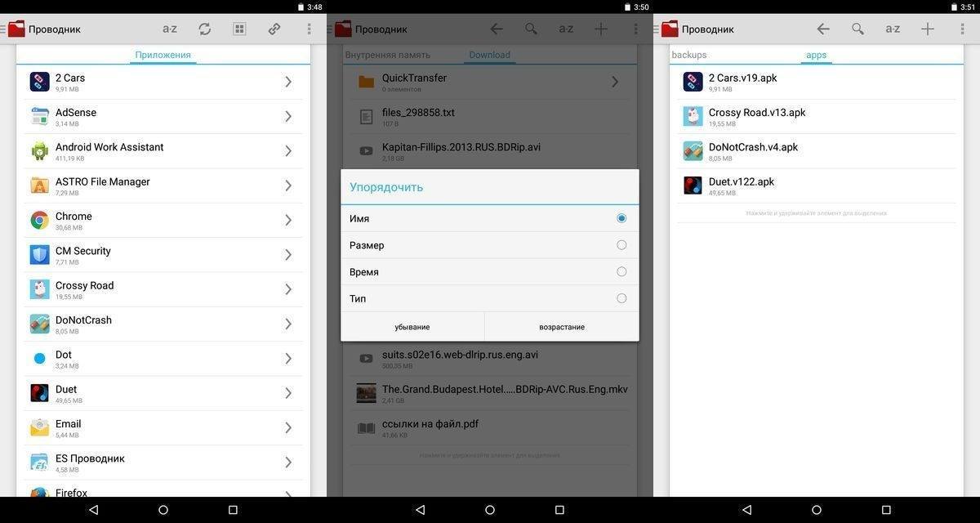Tap Android recents button on right screen
The width and height of the screenshot is (980, 523).
tap(886, 510)
